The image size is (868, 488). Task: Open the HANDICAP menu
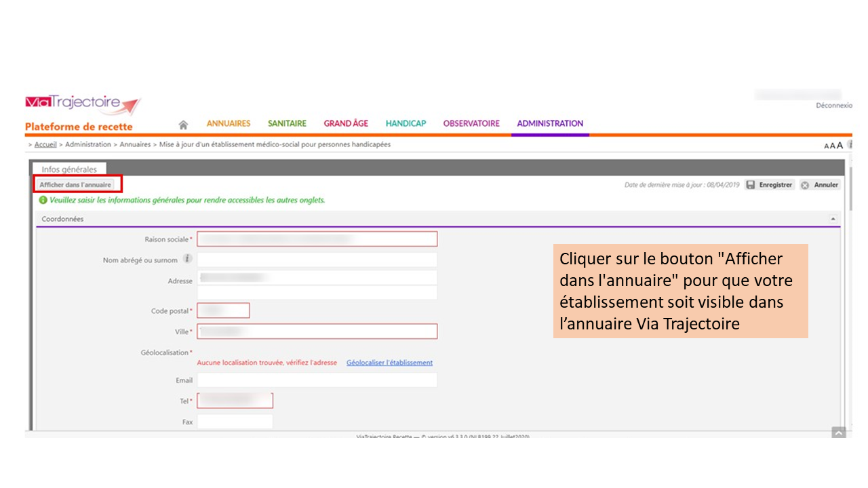[x=406, y=123]
